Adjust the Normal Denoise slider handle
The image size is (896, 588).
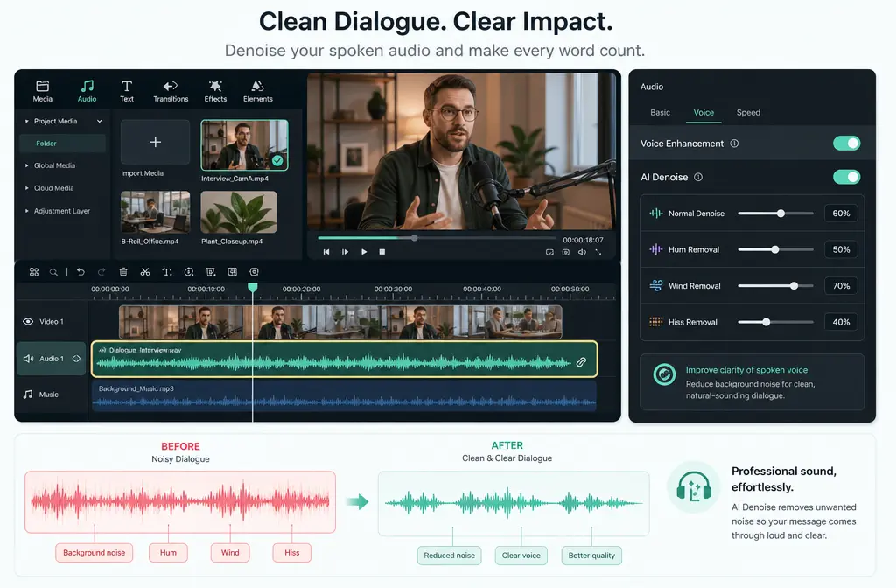[780, 213]
